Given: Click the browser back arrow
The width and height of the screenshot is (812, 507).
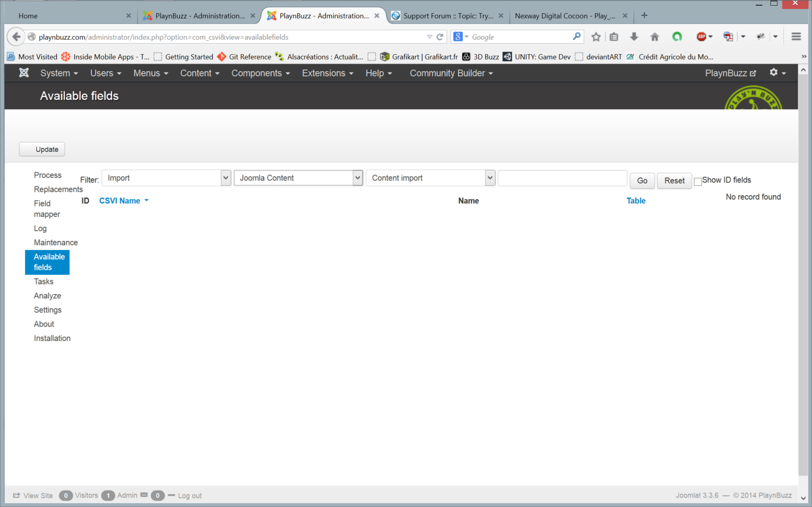Looking at the screenshot, I should click(x=16, y=37).
